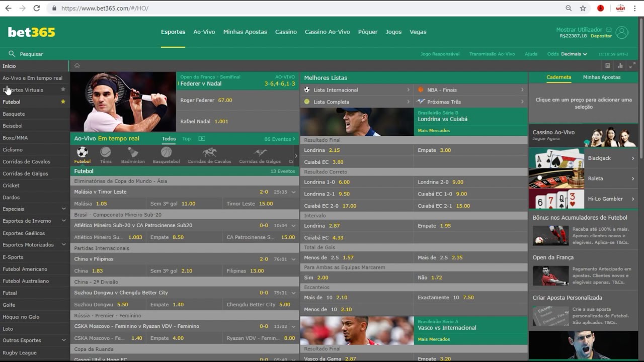The width and height of the screenshot is (644, 362).
Task: Reload the page with refresh icon
Action: point(36,8)
